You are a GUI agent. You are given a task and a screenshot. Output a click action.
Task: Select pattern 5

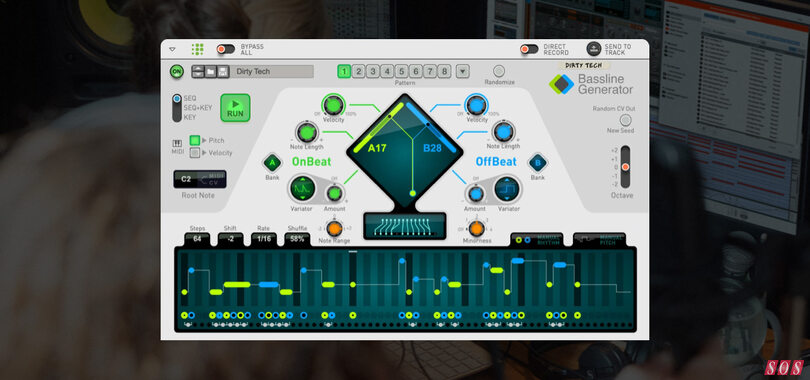401,71
